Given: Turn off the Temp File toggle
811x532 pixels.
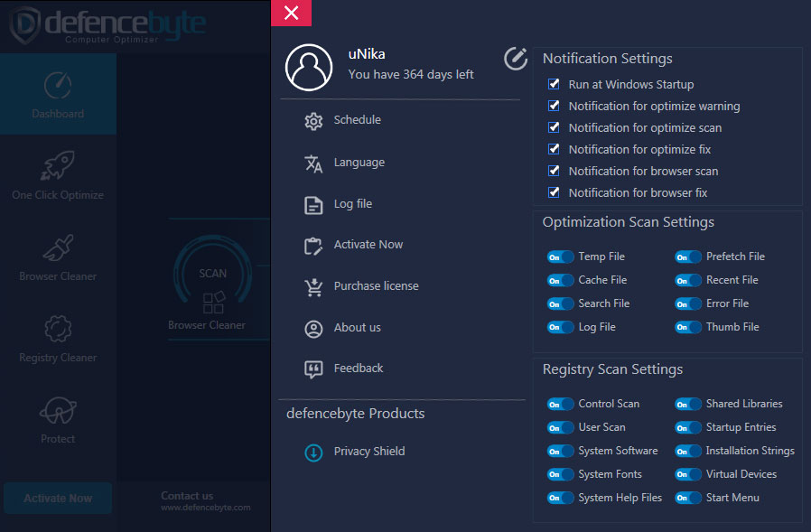Looking at the screenshot, I should [x=560, y=257].
